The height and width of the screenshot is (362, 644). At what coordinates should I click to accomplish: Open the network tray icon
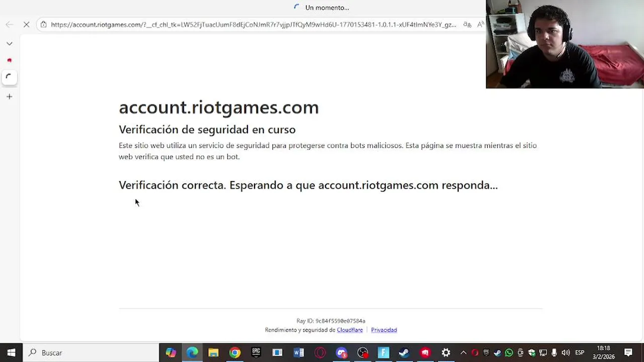(x=543, y=352)
